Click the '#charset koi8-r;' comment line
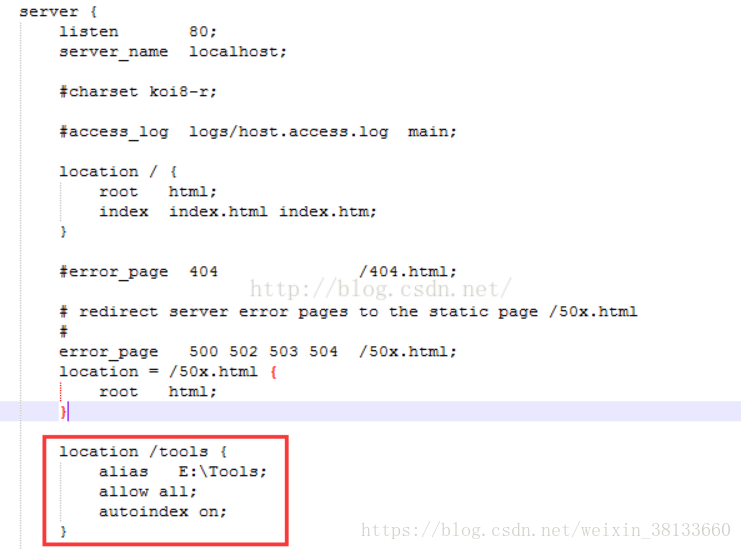The height and width of the screenshot is (550, 742). click(138, 91)
